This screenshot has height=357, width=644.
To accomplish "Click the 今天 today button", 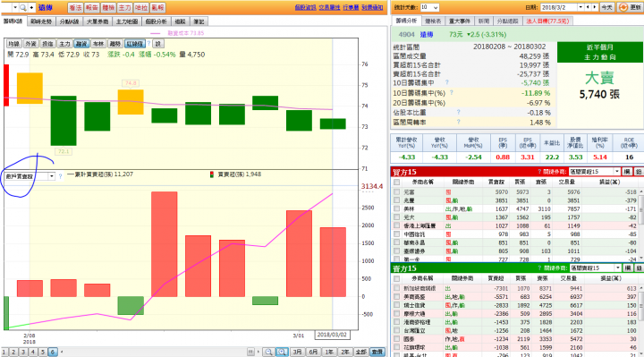I will click(606, 7).
